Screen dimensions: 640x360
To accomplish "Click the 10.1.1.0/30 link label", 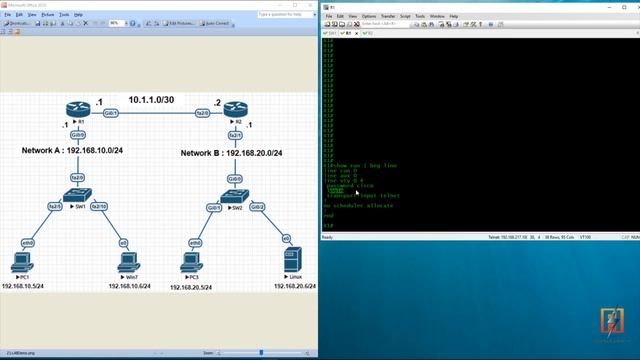I will [151, 100].
